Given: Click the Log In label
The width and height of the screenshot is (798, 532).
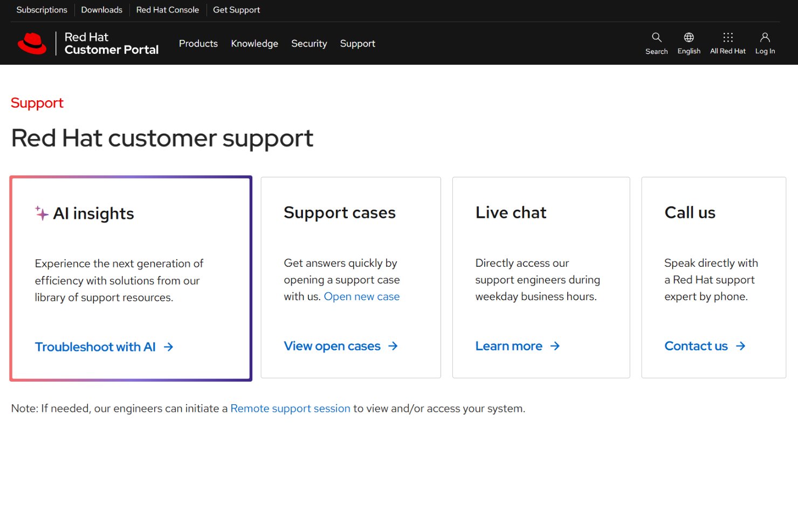Looking at the screenshot, I should tap(765, 51).
